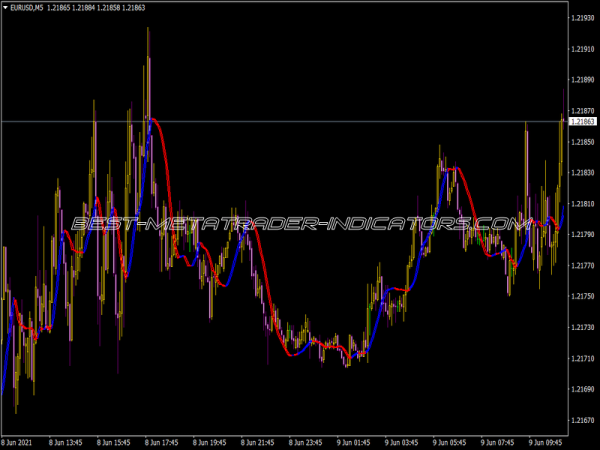Image resolution: width=600 pixels, height=450 pixels.
Task: Click the chart menu triangle beside EURUSD,M5
Action: pos(6,7)
